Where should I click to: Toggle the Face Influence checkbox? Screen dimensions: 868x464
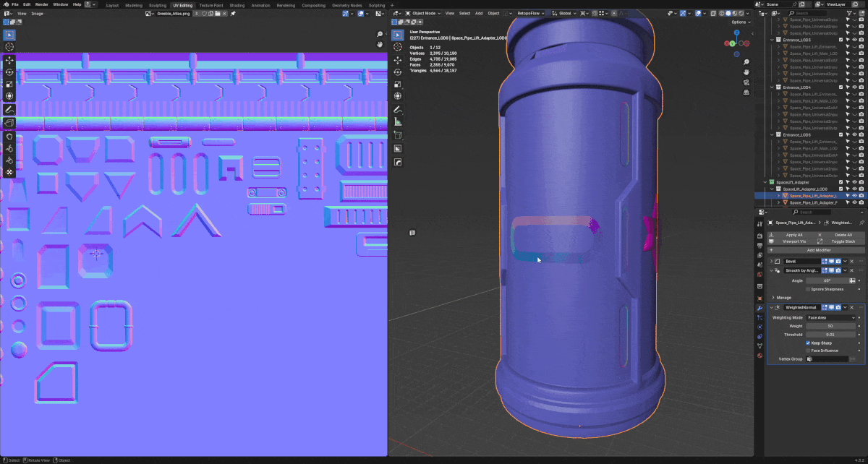(x=808, y=351)
